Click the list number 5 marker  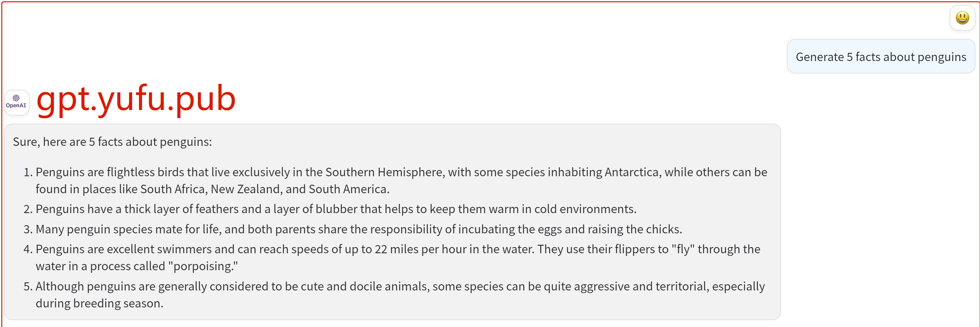coord(28,287)
